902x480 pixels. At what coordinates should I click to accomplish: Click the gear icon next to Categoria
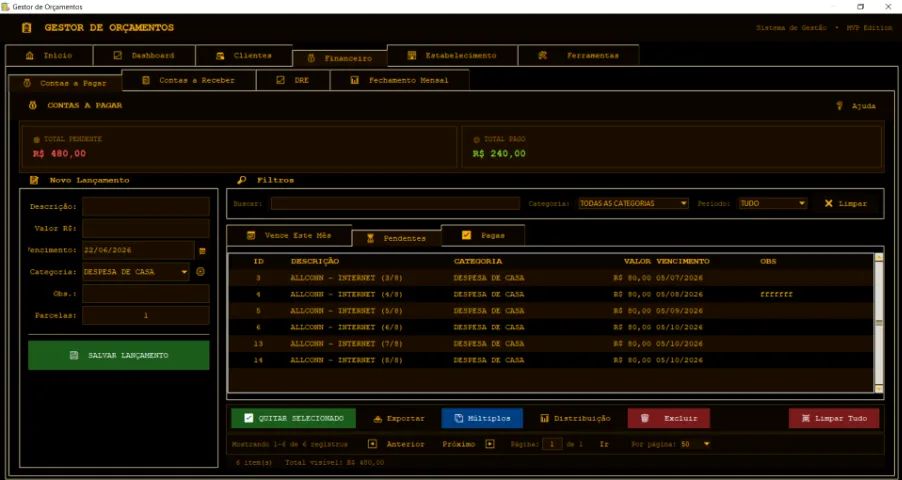pyautogui.click(x=200, y=272)
